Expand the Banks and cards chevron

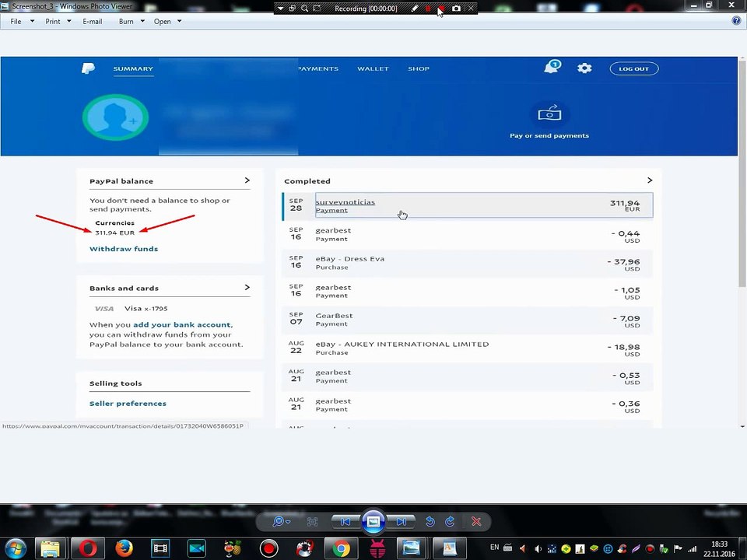247,288
